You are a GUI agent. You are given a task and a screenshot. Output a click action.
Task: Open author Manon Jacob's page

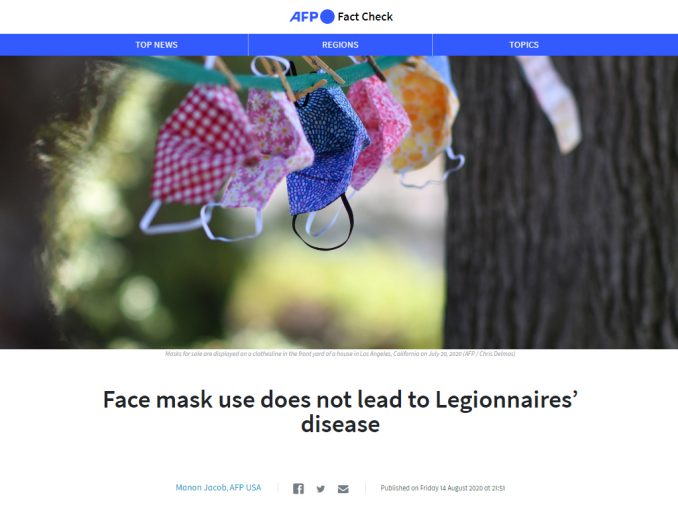coord(201,488)
